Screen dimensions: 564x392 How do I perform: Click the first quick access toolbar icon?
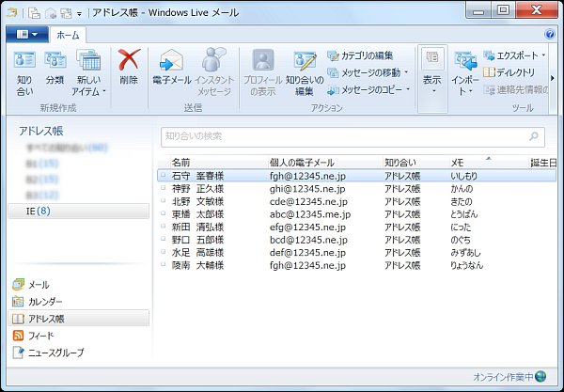tap(34, 13)
